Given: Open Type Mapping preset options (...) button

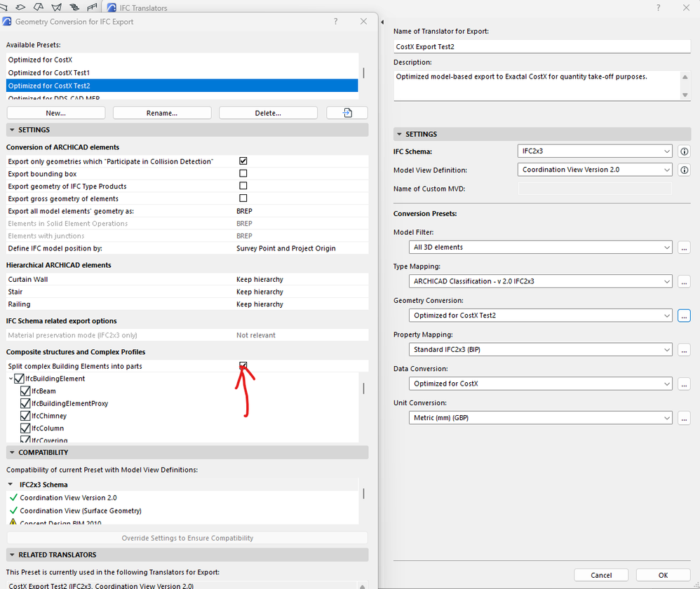Looking at the screenshot, I should pos(684,282).
